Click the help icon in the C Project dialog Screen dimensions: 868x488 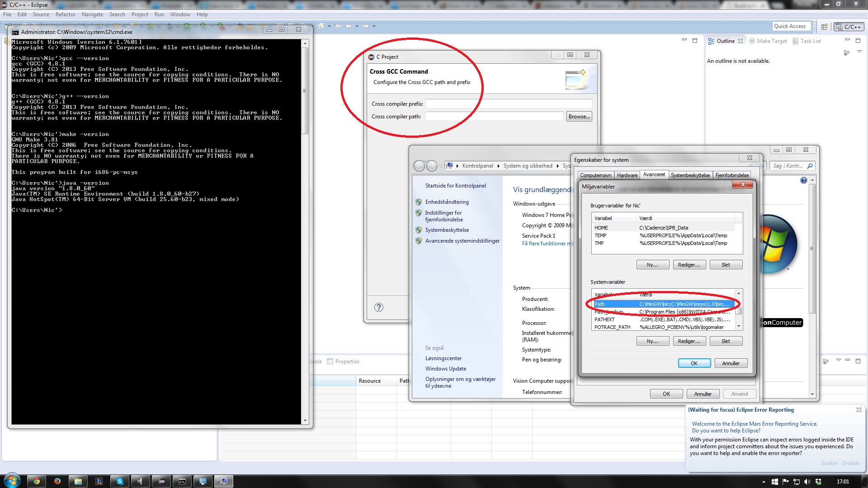click(x=379, y=307)
